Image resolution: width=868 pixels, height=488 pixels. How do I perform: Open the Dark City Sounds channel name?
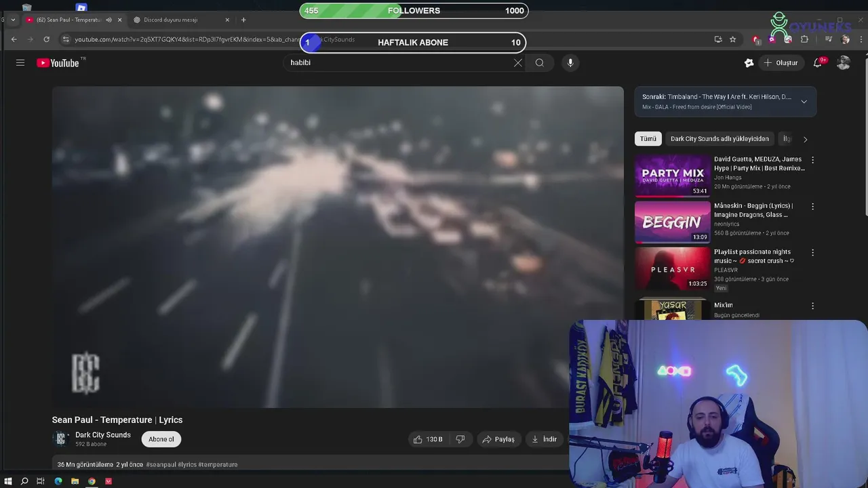click(x=103, y=434)
